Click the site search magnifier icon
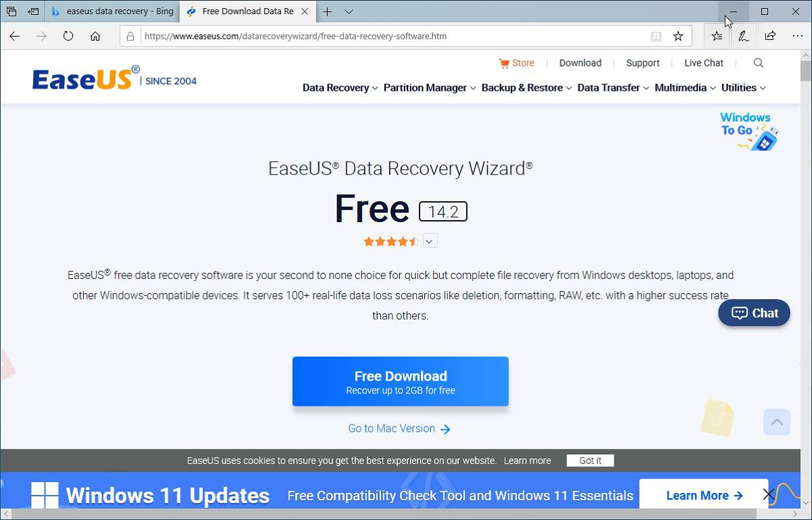Screen dimensions: 812x520 (x=758, y=63)
